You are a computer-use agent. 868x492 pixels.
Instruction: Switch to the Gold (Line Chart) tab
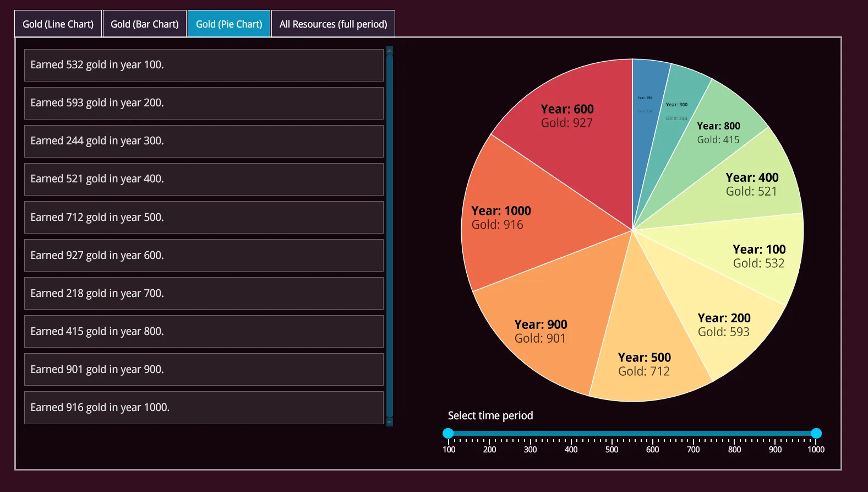pyautogui.click(x=58, y=24)
